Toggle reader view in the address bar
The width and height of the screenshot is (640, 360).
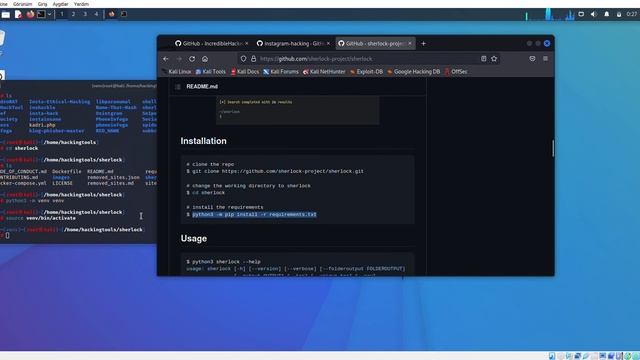coord(484,59)
